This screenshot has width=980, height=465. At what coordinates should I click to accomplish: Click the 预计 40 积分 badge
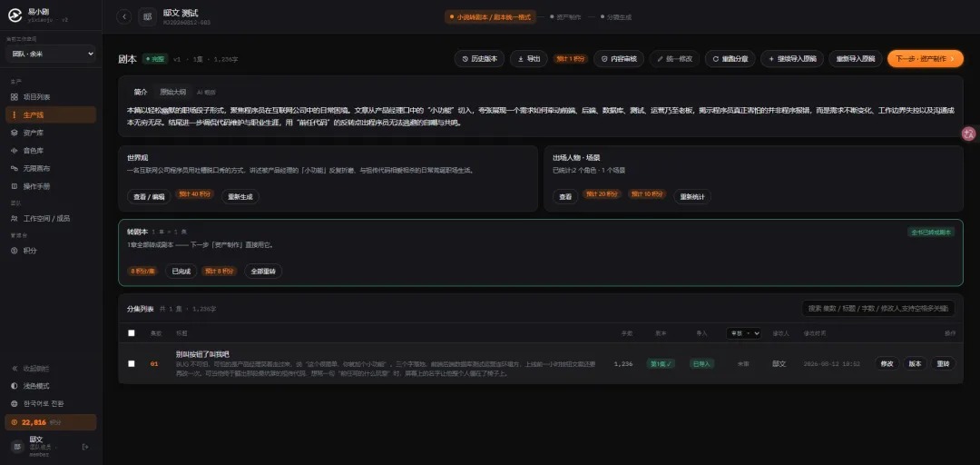195,194
